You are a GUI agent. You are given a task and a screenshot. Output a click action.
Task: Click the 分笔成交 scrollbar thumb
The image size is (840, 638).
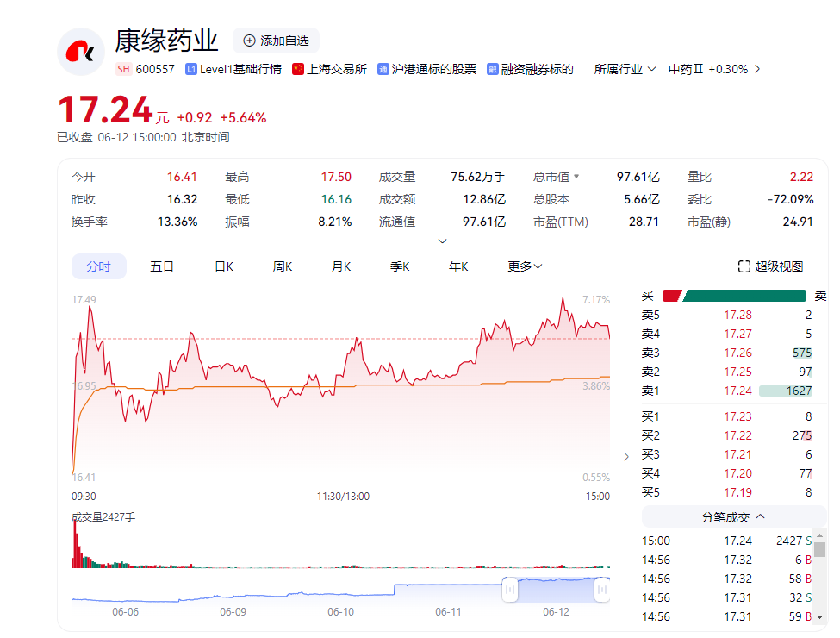[x=819, y=549]
